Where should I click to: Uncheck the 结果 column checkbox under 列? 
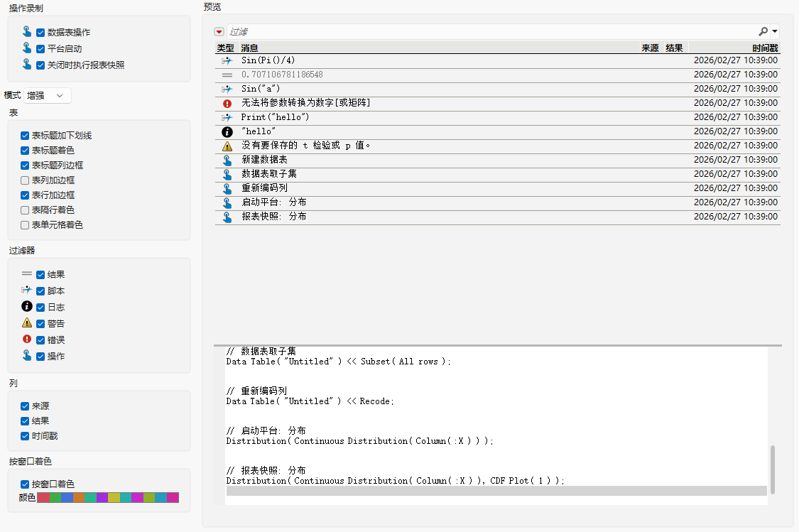[25, 421]
